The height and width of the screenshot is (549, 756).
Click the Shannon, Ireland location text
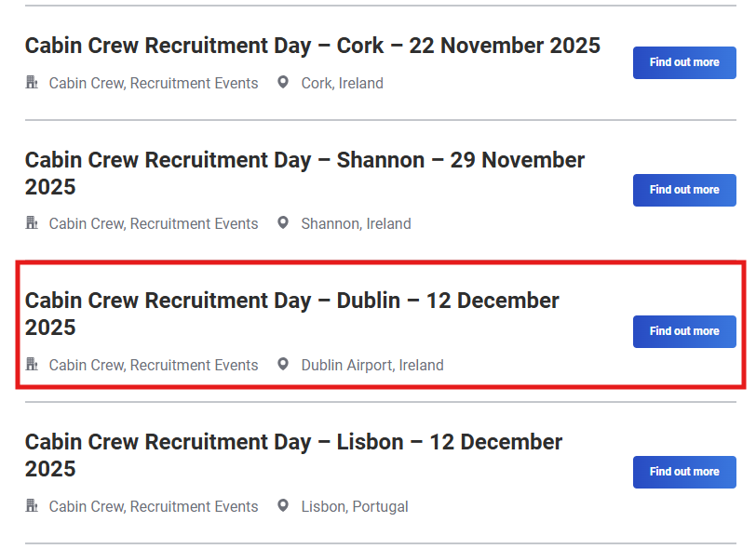tap(356, 224)
